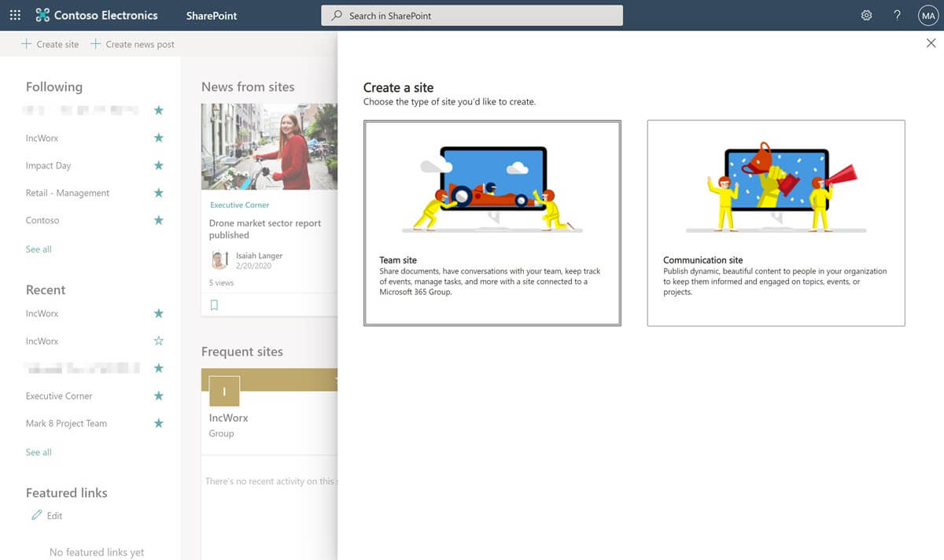Click See all under Following
Viewport: 944px width, 560px height.
point(39,249)
